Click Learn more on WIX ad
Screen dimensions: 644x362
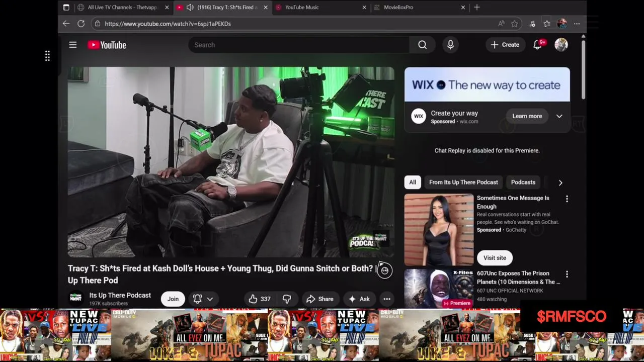[527, 116]
